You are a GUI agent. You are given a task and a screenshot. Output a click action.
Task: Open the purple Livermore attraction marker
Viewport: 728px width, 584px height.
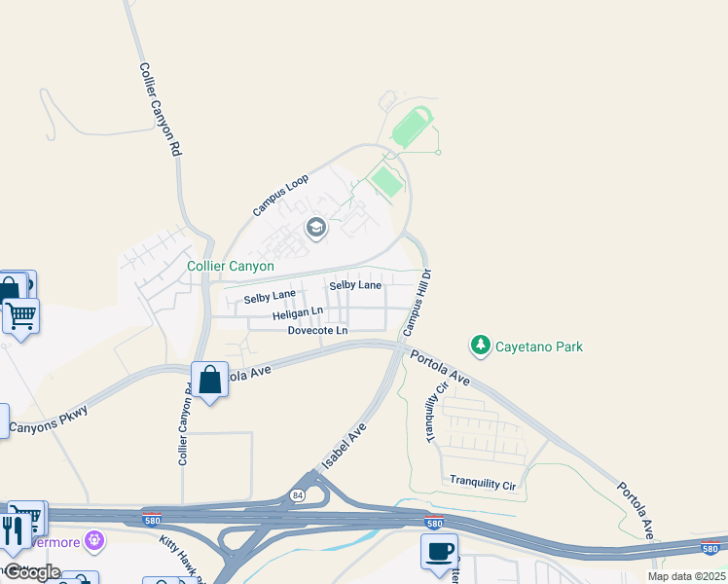[x=95, y=542]
